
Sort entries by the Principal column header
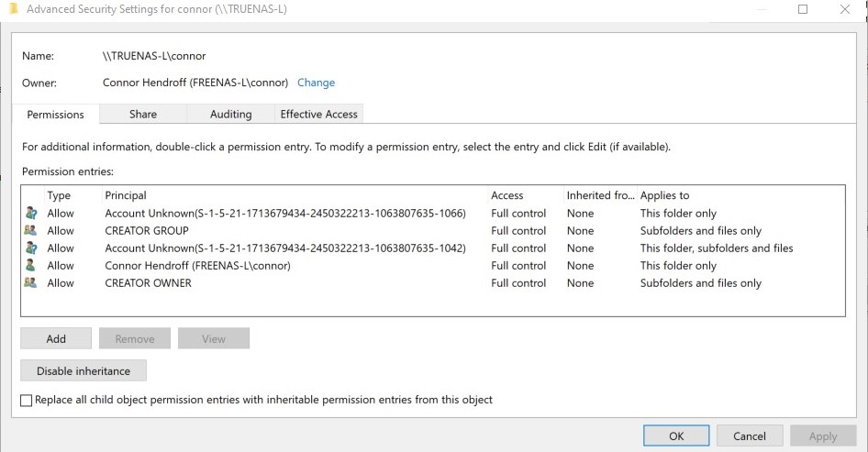click(x=126, y=195)
